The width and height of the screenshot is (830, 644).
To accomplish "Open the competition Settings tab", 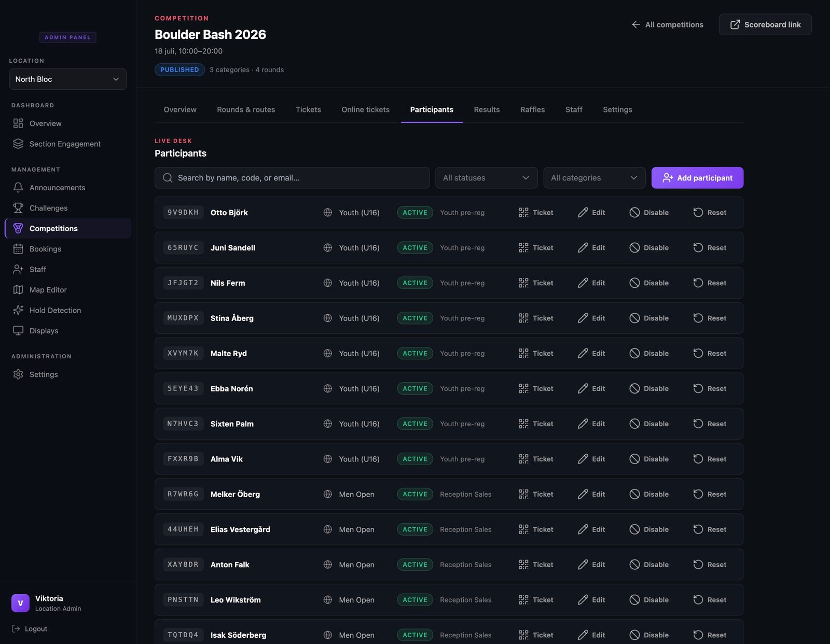I will pyautogui.click(x=617, y=109).
